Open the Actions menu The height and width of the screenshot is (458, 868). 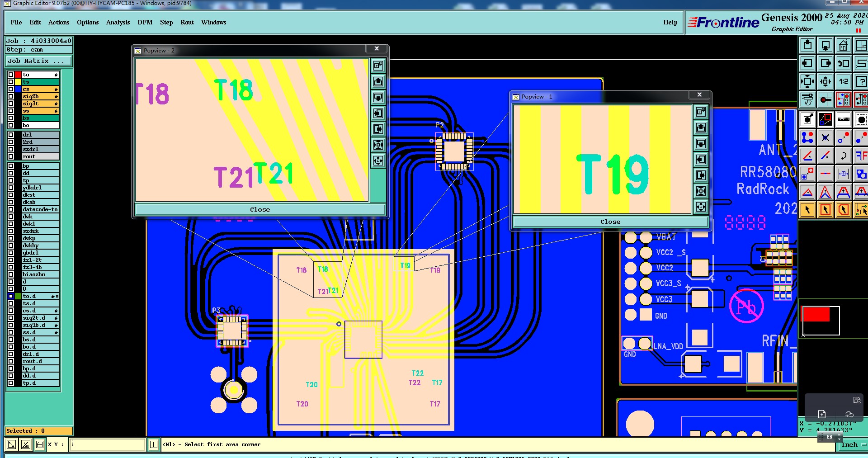[x=59, y=22]
